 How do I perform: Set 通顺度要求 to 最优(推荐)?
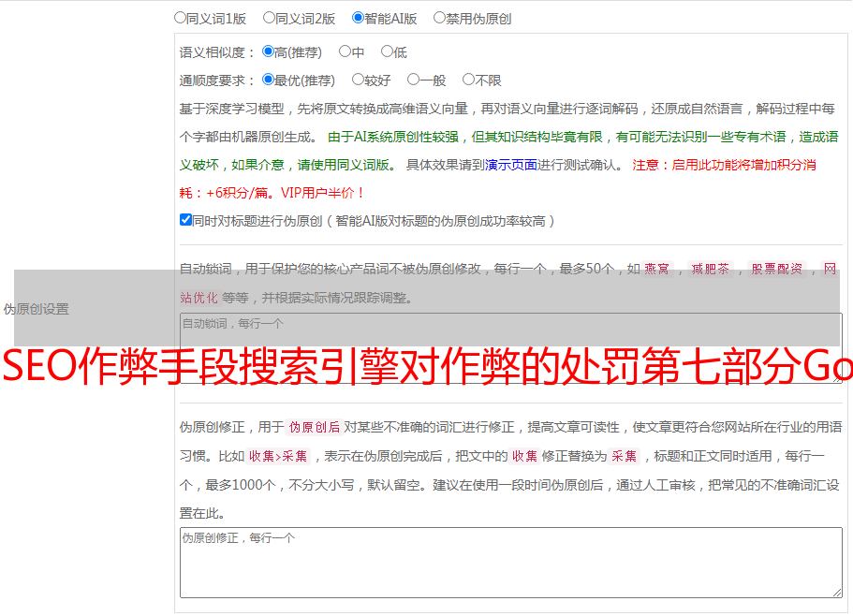pyautogui.click(x=268, y=80)
